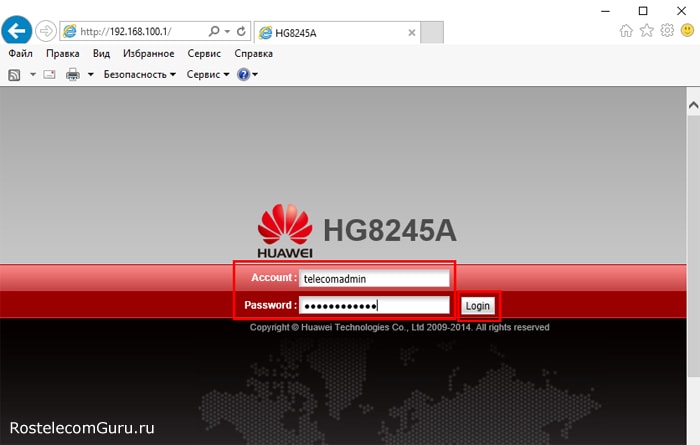This screenshot has width=700, height=445.
Task: Open the Tools gear icon
Action: 667,31
